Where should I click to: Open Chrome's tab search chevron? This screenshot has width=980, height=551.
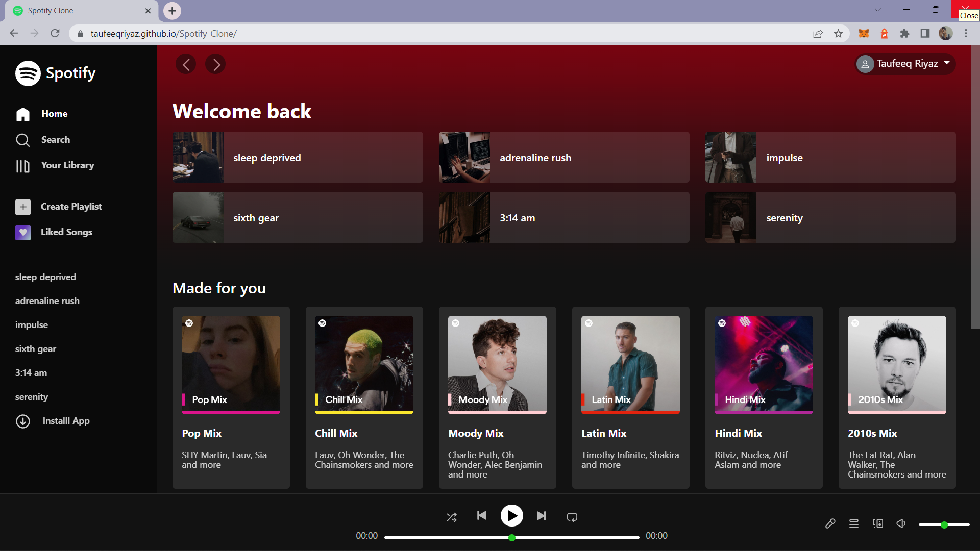[x=877, y=10]
